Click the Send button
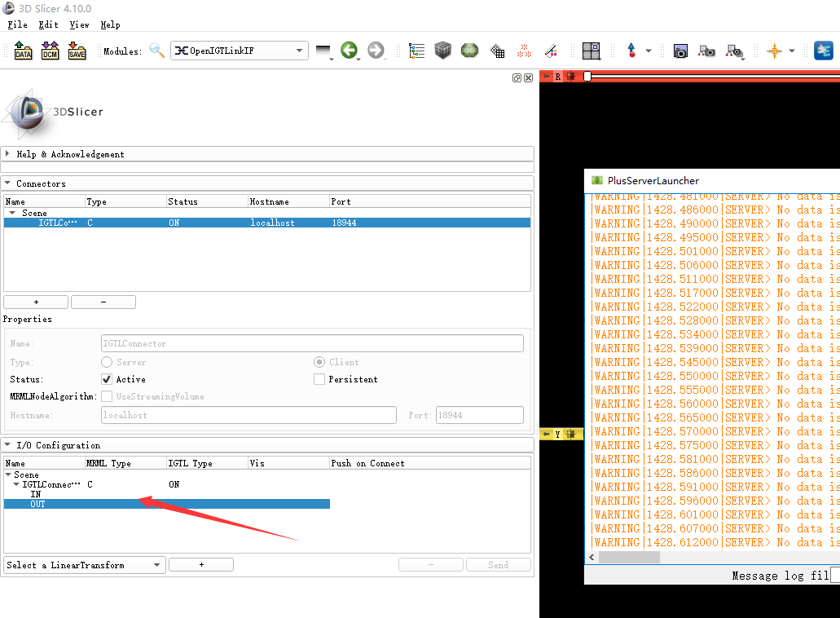Viewport: 840px width, 618px height. click(x=498, y=564)
